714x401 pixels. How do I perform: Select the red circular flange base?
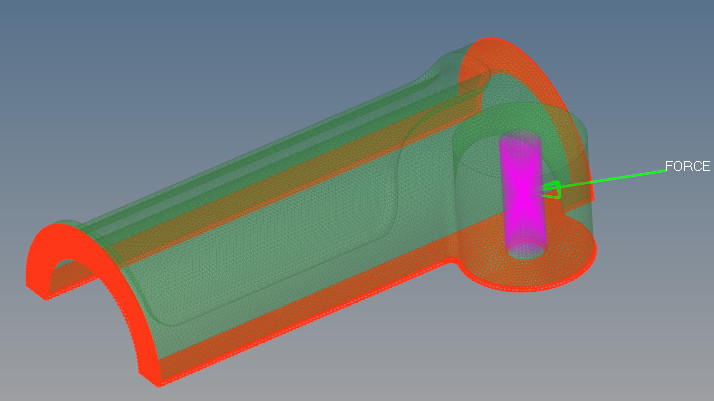point(560,265)
